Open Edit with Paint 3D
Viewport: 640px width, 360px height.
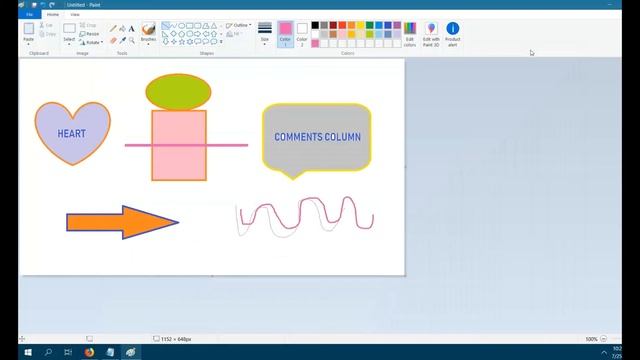click(431, 34)
